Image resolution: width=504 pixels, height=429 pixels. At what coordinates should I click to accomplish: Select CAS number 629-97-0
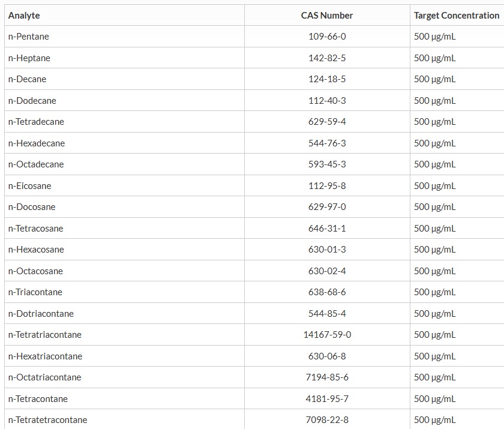tap(327, 207)
